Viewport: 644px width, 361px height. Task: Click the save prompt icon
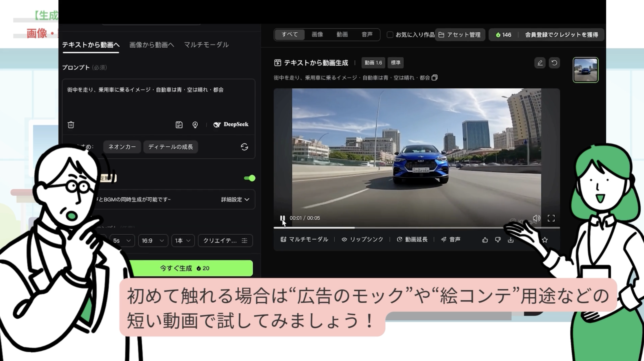point(179,125)
